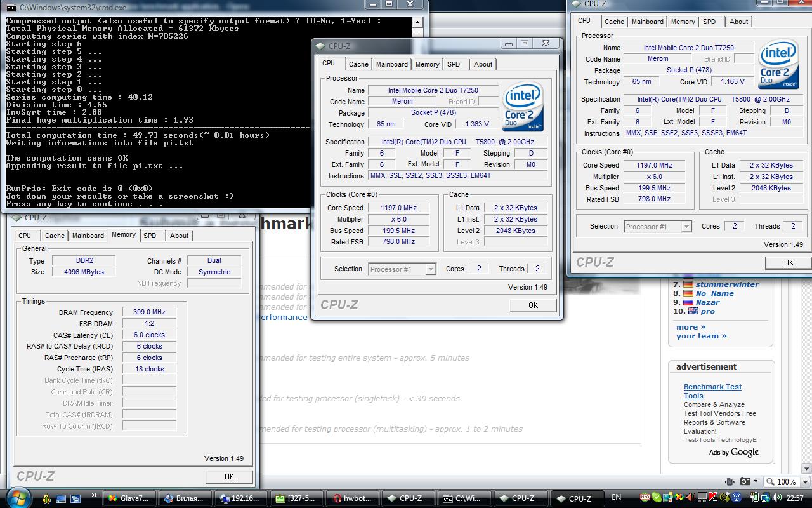Image resolution: width=812 pixels, height=508 pixels.
Task: Expand the quick launch overflow chevron
Action: click(x=95, y=495)
